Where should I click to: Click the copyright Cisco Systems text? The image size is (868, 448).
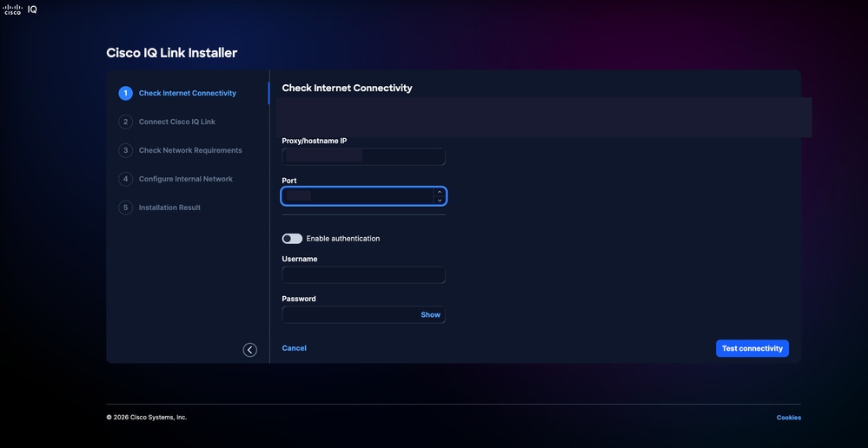coord(147,417)
